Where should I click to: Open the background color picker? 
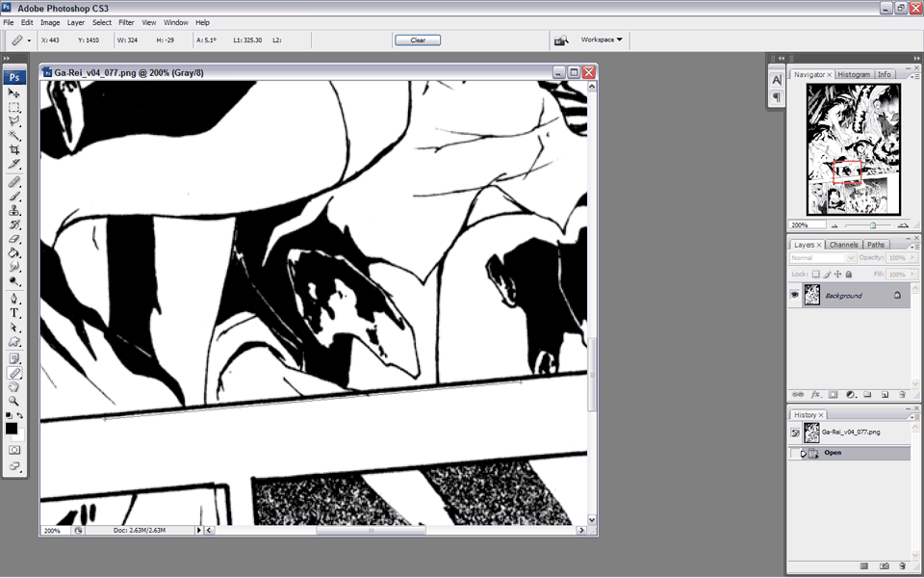pos(20,437)
